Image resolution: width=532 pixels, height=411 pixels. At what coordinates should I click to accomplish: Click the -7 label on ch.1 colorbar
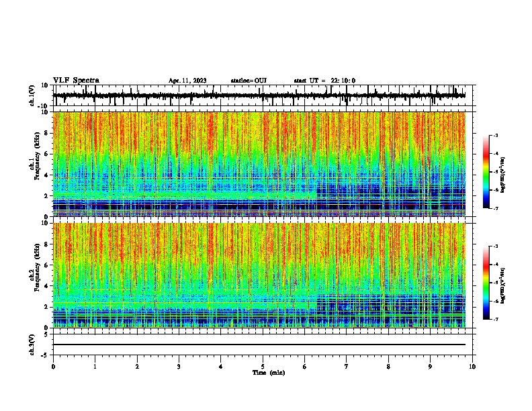(495, 208)
